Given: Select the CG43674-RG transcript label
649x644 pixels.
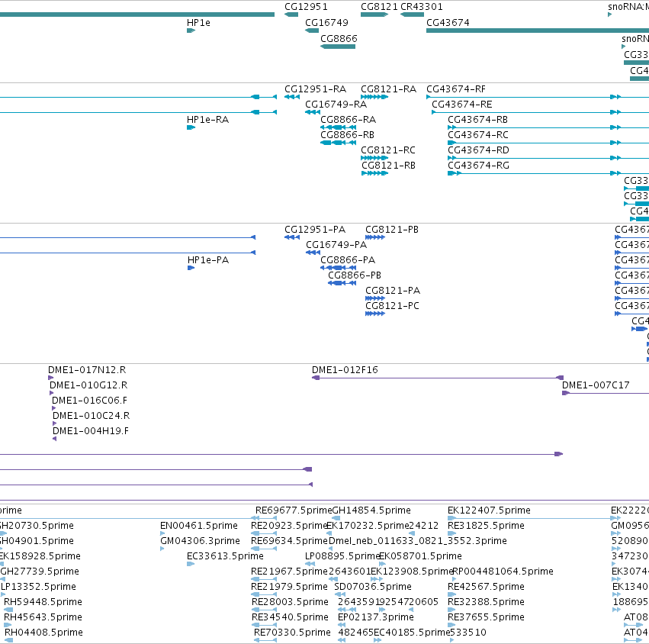Looking at the screenshot, I should pyautogui.click(x=478, y=166).
